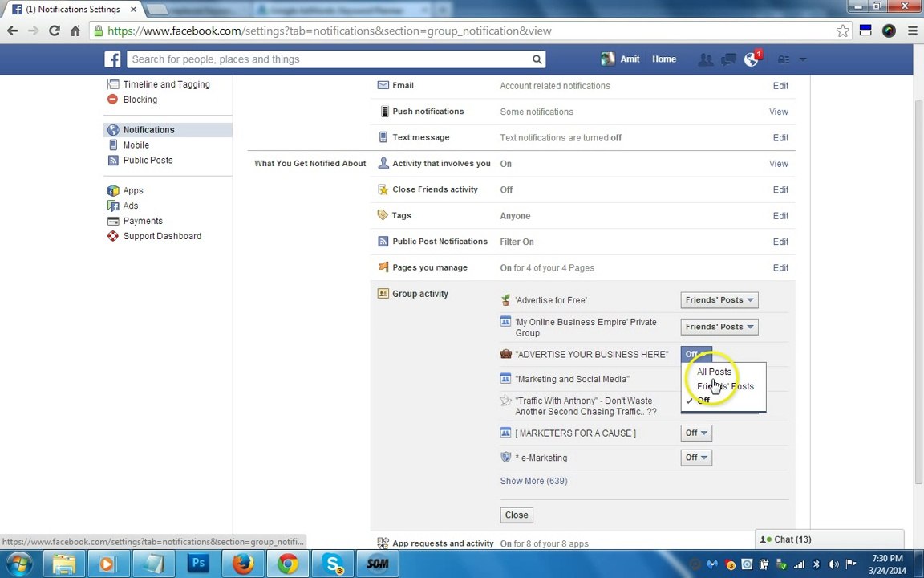Screen dimensions: 924x578
Task: Click the "Marketing and Social Media" group name
Action: tap(572, 379)
